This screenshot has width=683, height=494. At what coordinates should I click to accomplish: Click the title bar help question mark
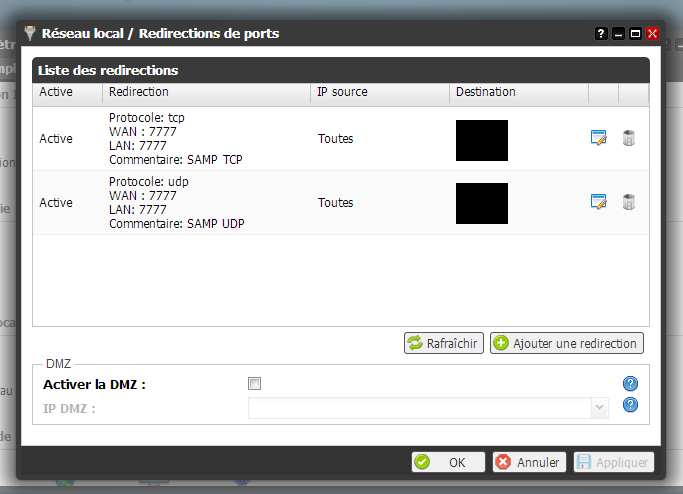pos(601,34)
